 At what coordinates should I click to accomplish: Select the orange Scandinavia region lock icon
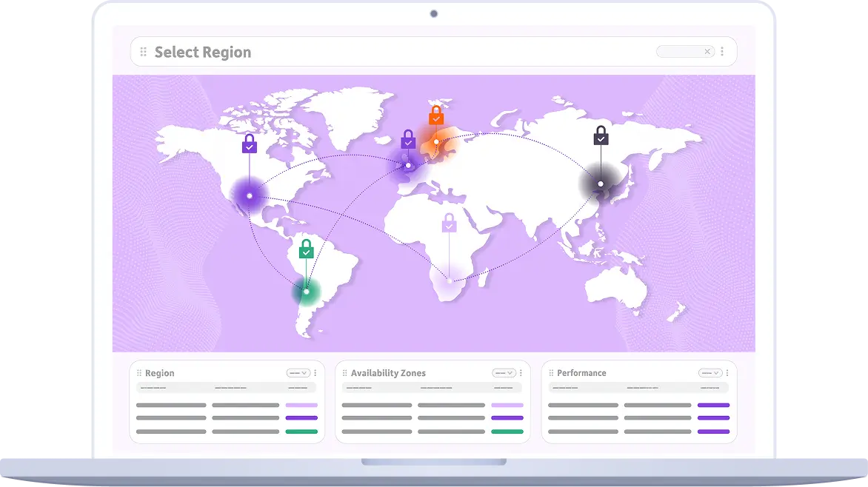pos(437,115)
